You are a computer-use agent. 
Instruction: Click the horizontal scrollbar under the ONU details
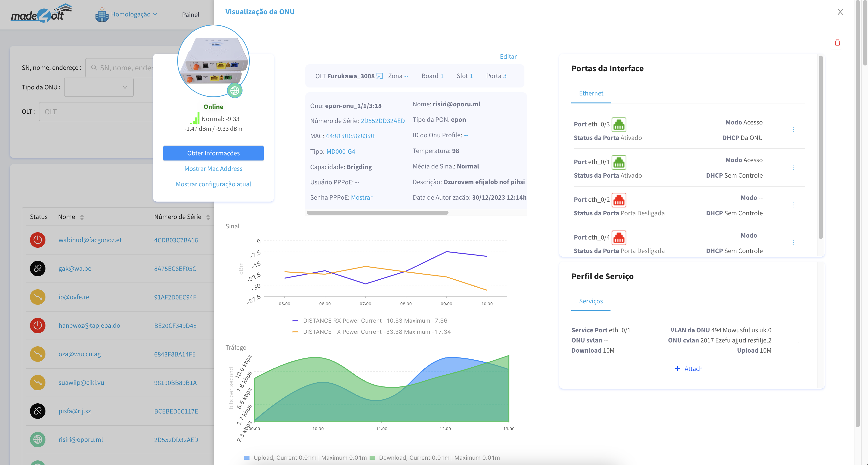click(x=377, y=212)
